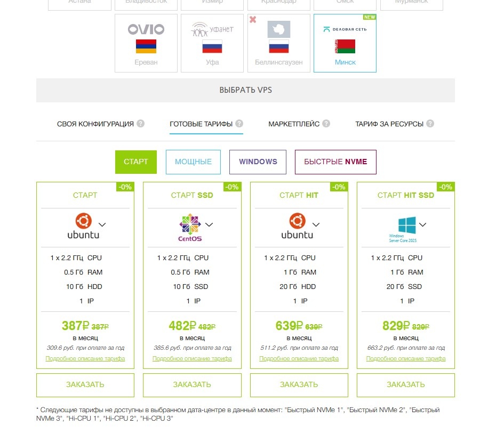The image size is (504, 434).
Task: Click the Ubuntu logo in Старт plan
Action: click(x=83, y=226)
